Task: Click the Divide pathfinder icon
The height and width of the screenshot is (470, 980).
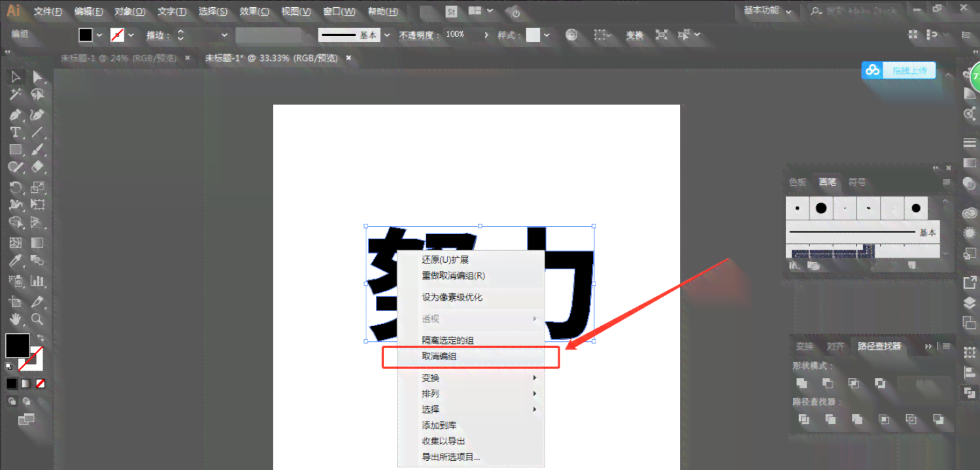Action: coord(804,419)
